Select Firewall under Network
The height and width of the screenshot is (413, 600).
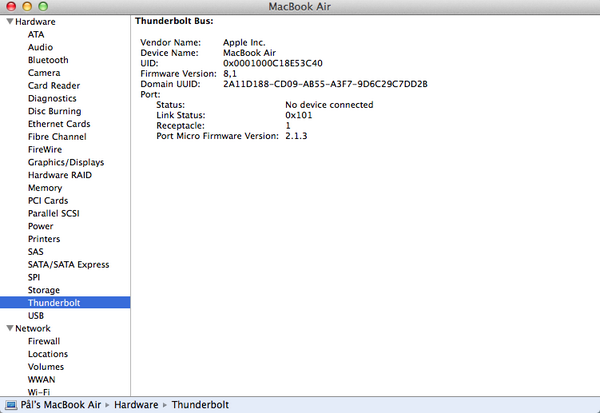coord(44,341)
